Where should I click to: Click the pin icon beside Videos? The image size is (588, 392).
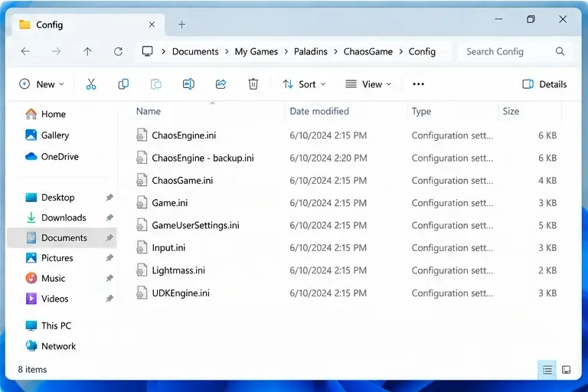point(109,299)
